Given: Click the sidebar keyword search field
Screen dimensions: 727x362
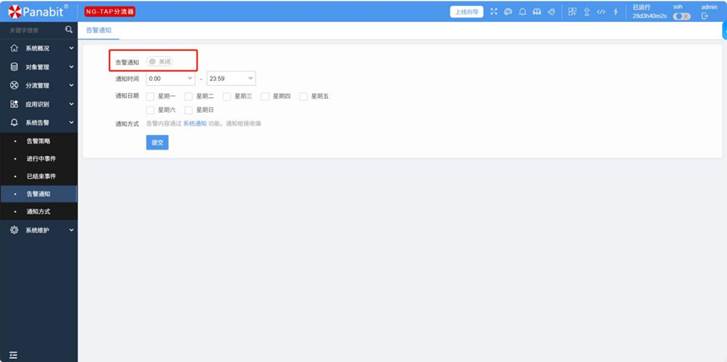Looking at the screenshot, I should (33, 30).
